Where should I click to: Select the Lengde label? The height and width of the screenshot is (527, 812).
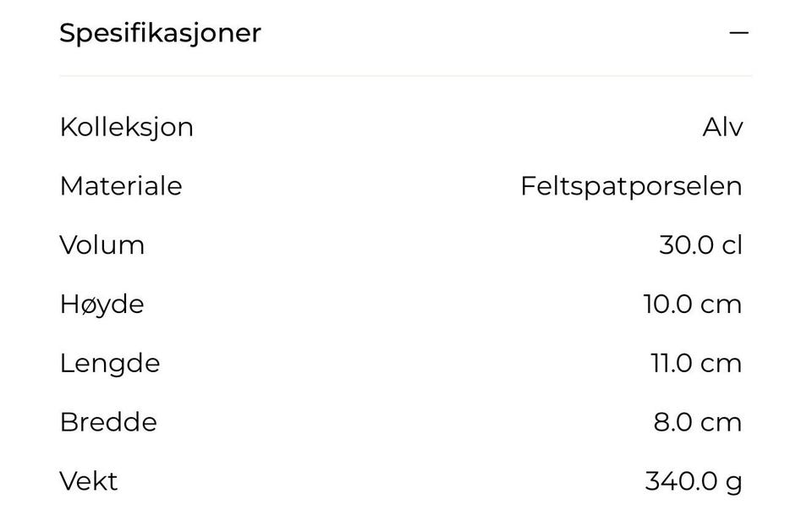(110, 364)
